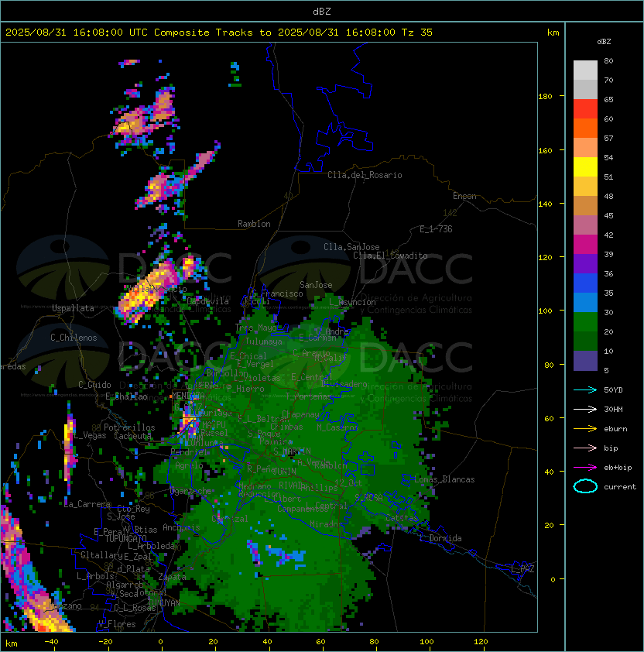Click the '-40' tick on bottom km axis

(51, 642)
